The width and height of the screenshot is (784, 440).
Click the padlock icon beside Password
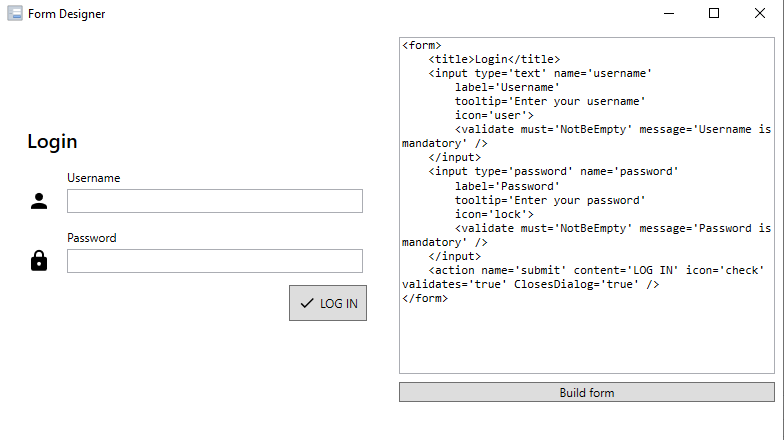[x=39, y=261]
